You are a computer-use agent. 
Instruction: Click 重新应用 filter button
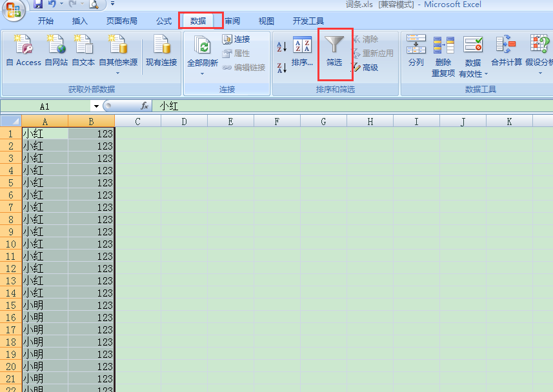tap(374, 54)
